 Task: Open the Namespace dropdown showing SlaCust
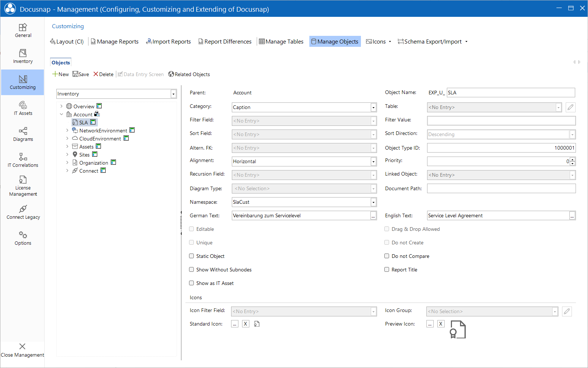[373, 202]
